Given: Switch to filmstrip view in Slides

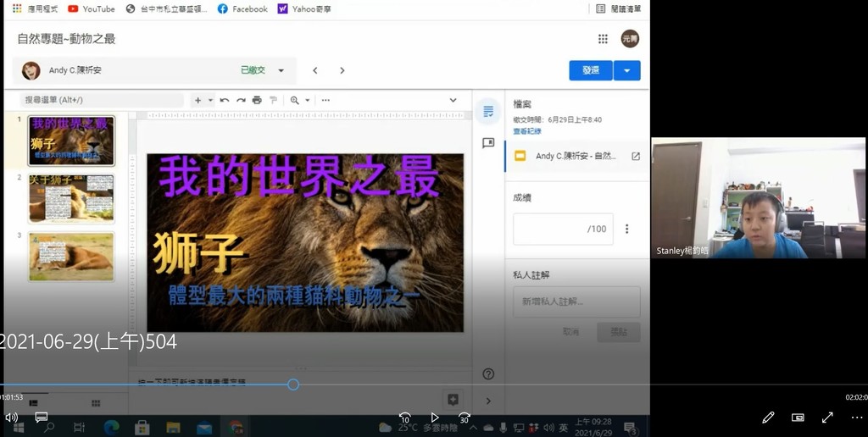Looking at the screenshot, I should [33, 403].
